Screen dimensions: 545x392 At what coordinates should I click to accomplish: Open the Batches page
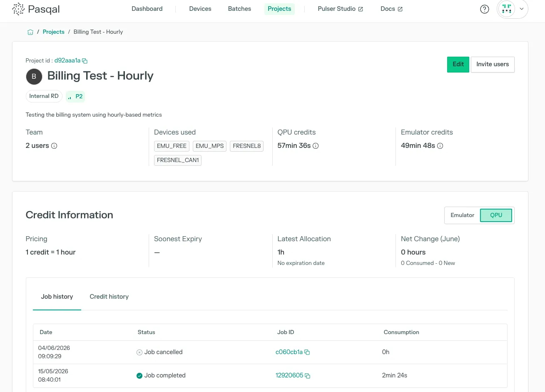pyautogui.click(x=239, y=9)
